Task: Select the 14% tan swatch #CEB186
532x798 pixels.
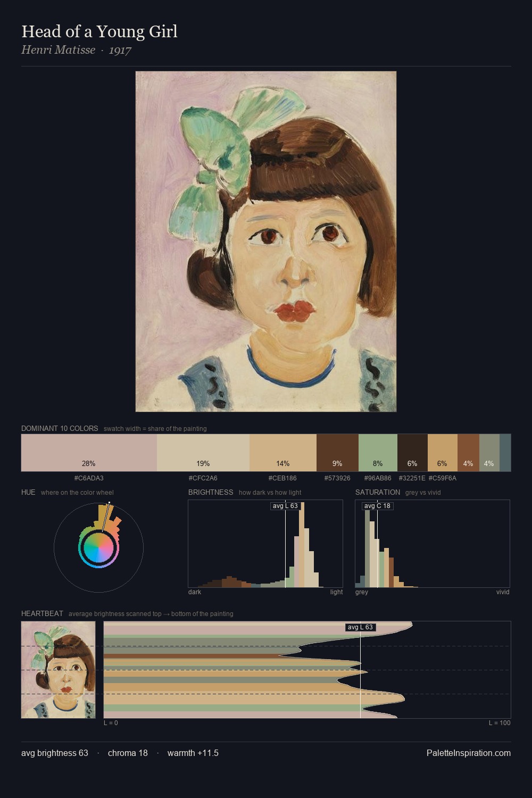Action: (283, 453)
